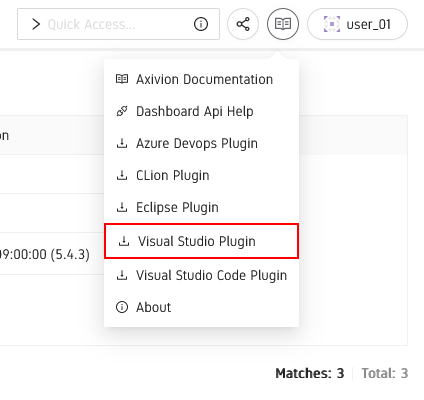The image size is (424, 400).
Task: Click the share icon button
Action: tap(243, 24)
